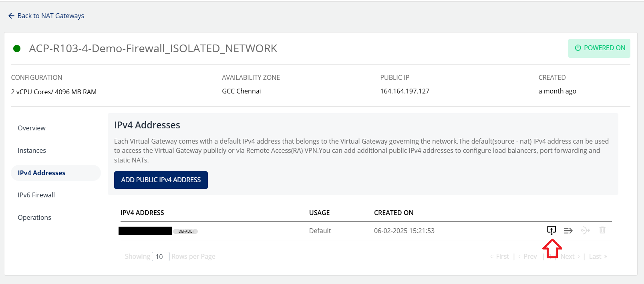Click the gateway name ACP-R103-4-Demo-Firewall_ISOLATED_NETWORK
Screen dimensions: 644x284
click(x=153, y=49)
